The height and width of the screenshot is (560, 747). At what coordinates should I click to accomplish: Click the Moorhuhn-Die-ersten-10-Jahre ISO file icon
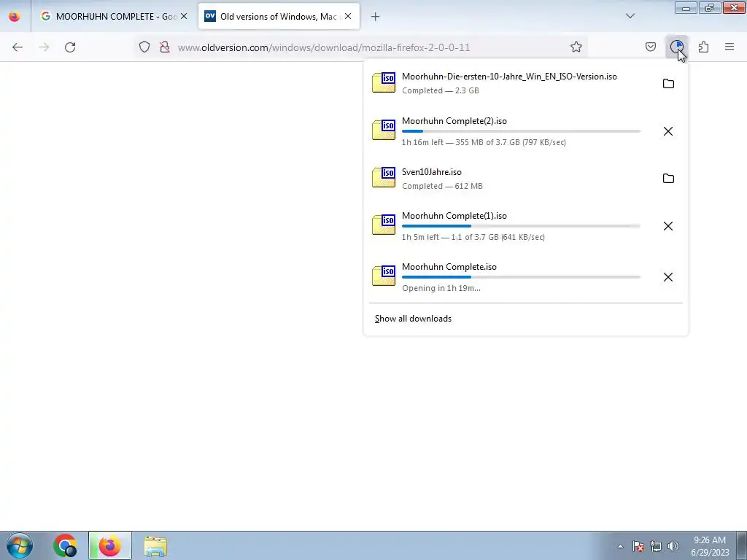pyautogui.click(x=384, y=82)
